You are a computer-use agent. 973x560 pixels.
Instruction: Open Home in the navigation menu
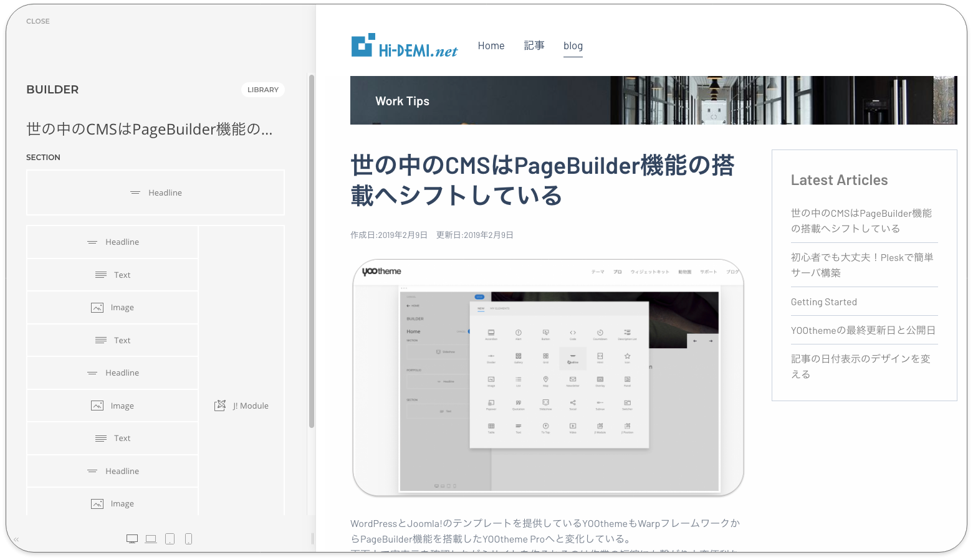[x=491, y=46]
